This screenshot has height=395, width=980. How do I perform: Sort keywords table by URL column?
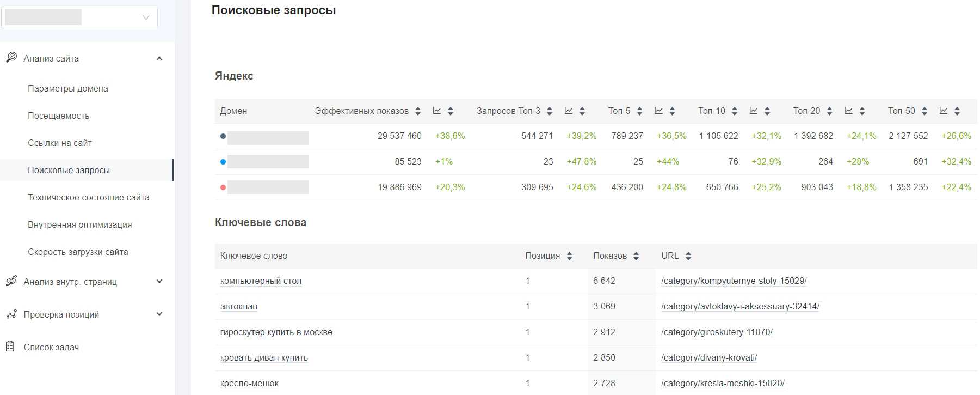tap(688, 256)
